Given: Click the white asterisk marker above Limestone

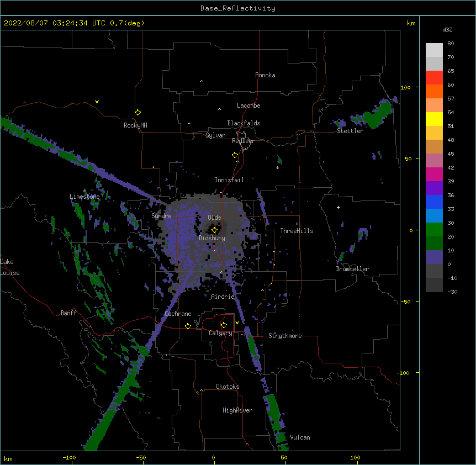Looking at the screenshot, I should click(84, 191).
